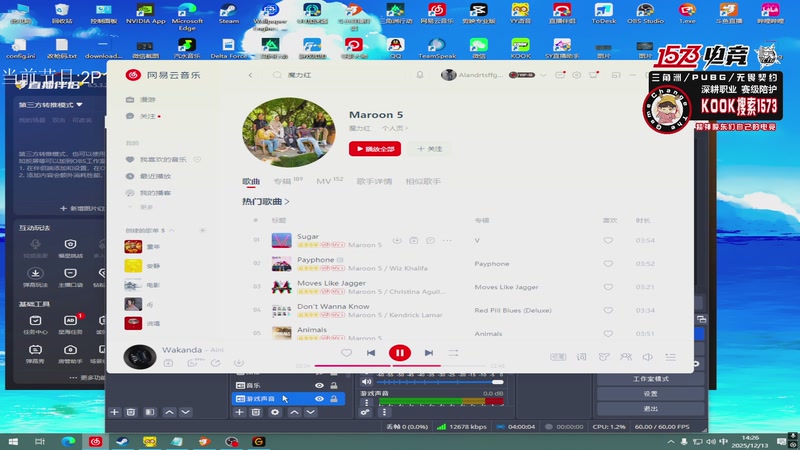Open comments for the playing song
800x450 pixels.
click(x=192, y=363)
